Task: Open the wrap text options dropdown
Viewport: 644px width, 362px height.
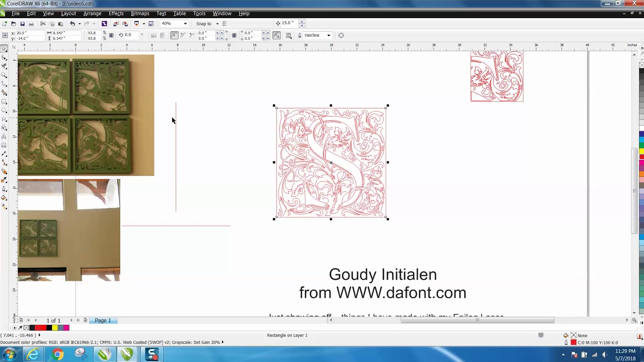Action: pos(289,35)
